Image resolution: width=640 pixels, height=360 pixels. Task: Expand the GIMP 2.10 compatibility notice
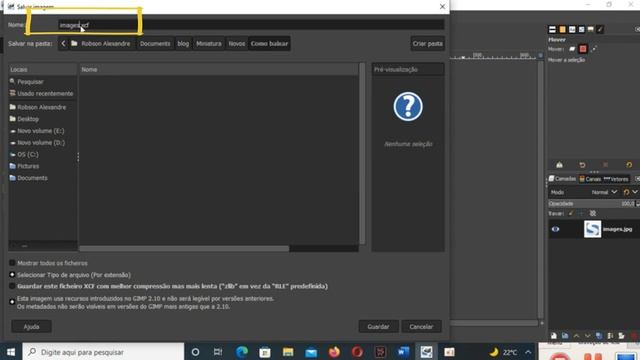click(x=12, y=302)
